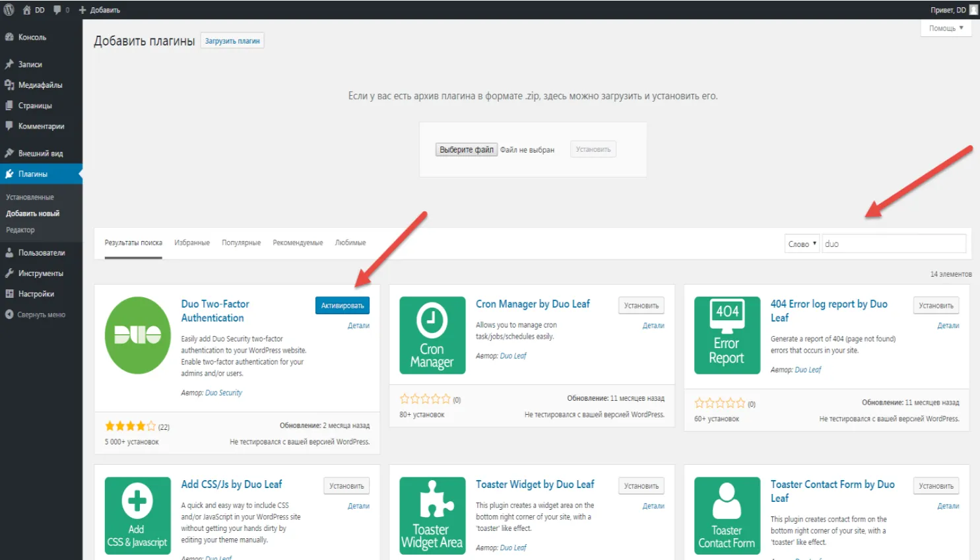This screenshot has width=980, height=560.
Task: Open Консоль dashboard menu item
Action: click(x=41, y=37)
